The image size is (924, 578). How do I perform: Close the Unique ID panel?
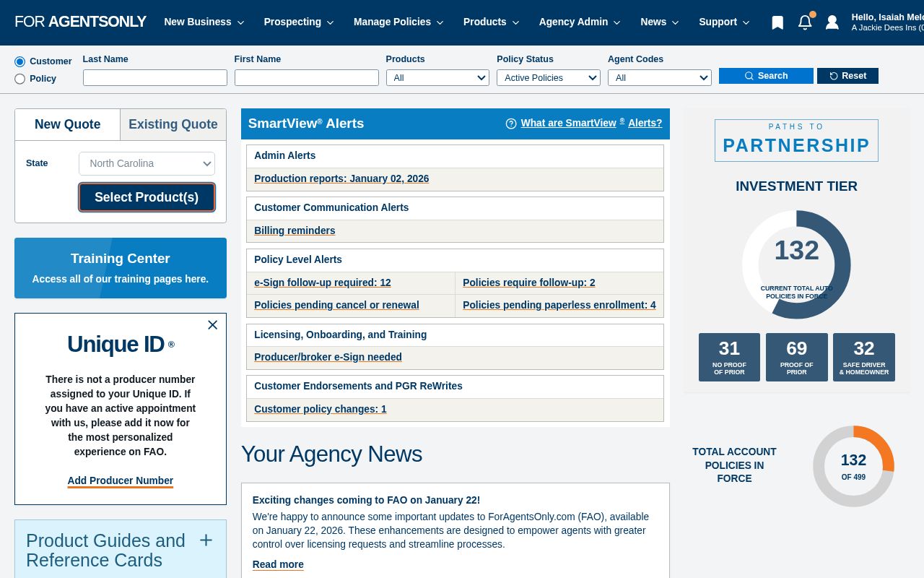point(212,325)
